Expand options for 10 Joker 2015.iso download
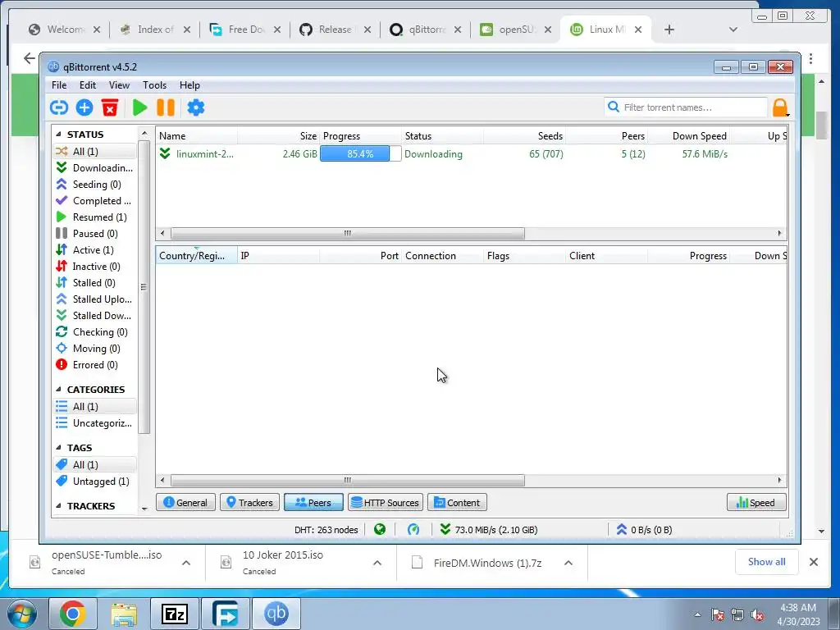This screenshot has height=630, width=840. click(x=377, y=563)
